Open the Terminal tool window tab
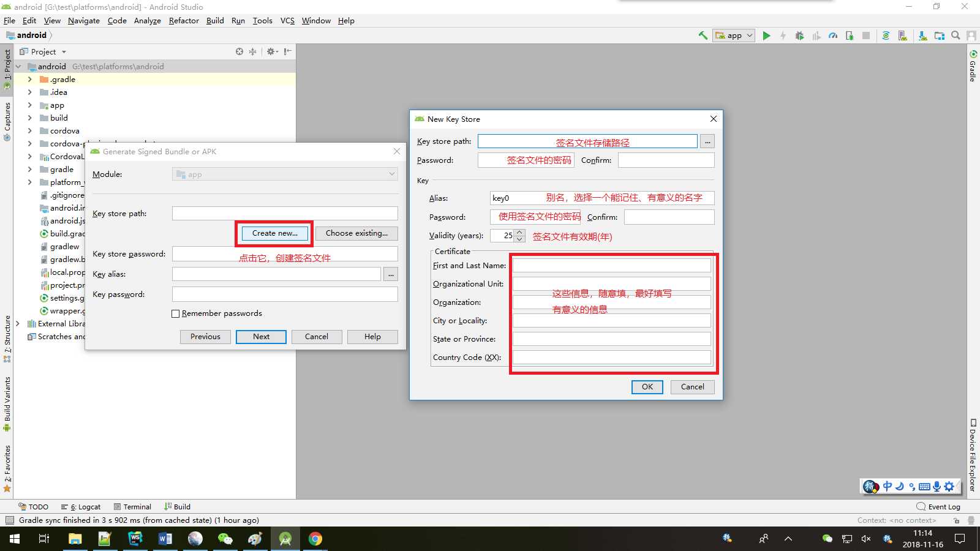The width and height of the screenshot is (980, 551). point(132,507)
